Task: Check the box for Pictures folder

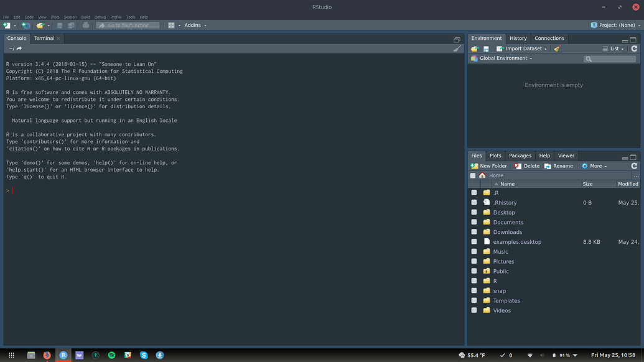Action: pos(474,261)
